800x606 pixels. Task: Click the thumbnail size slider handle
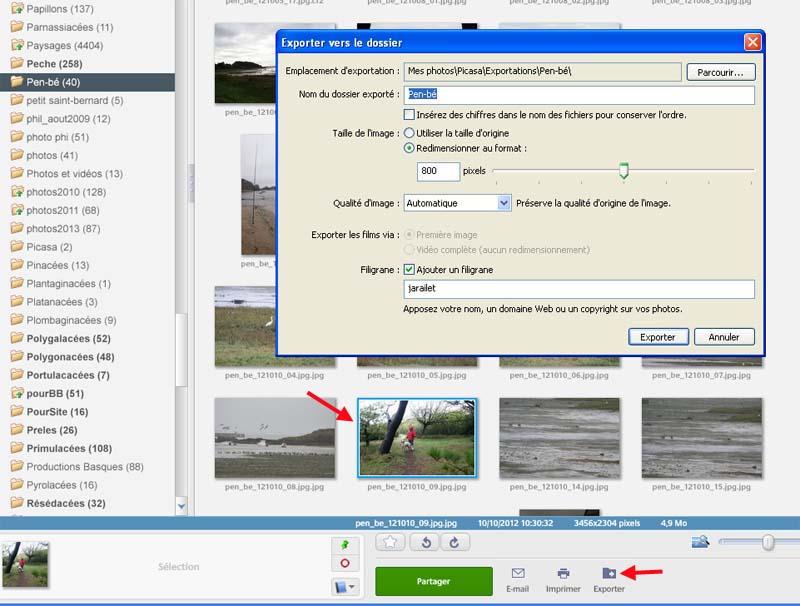tap(768, 542)
